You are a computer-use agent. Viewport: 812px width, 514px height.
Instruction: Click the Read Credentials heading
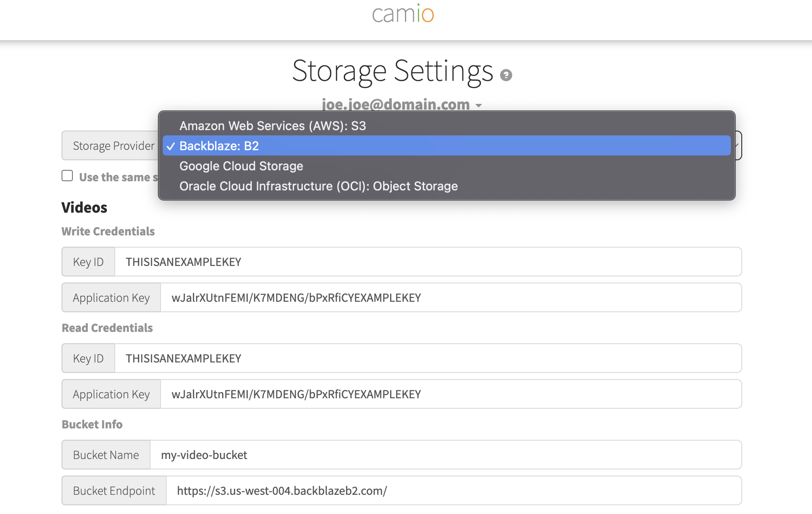107,328
